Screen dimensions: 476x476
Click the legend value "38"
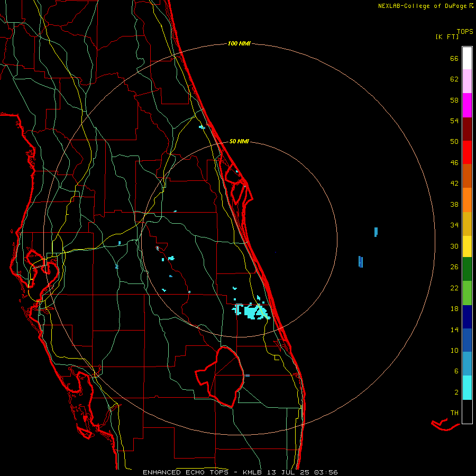click(x=454, y=205)
